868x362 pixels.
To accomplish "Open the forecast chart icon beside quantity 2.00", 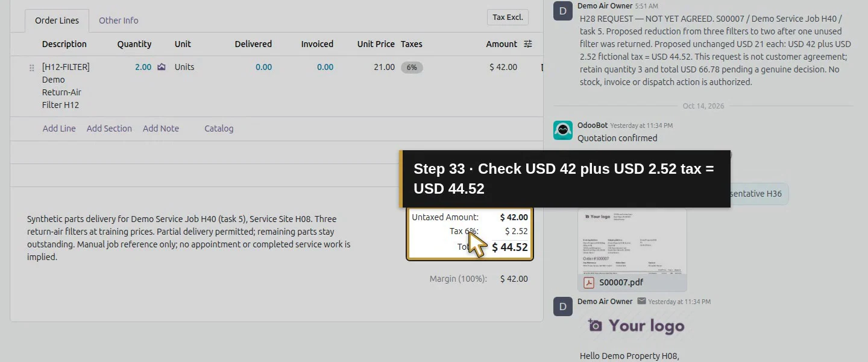I will 162,67.
